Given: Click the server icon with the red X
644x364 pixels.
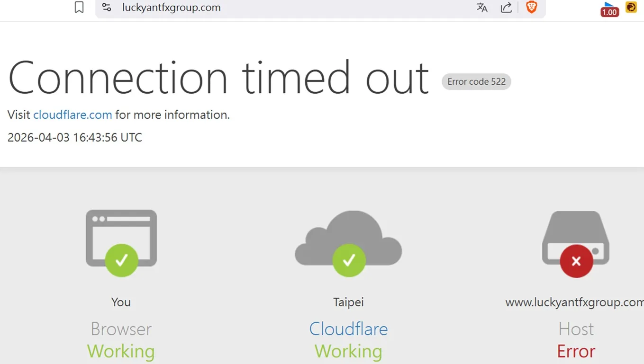Looking at the screenshot, I should click(576, 244).
